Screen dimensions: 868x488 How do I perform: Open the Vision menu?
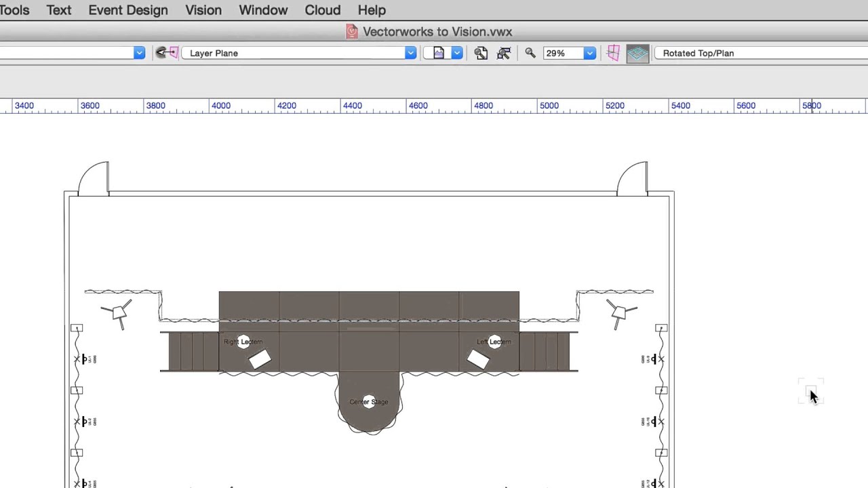pyautogui.click(x=203, y=10)
